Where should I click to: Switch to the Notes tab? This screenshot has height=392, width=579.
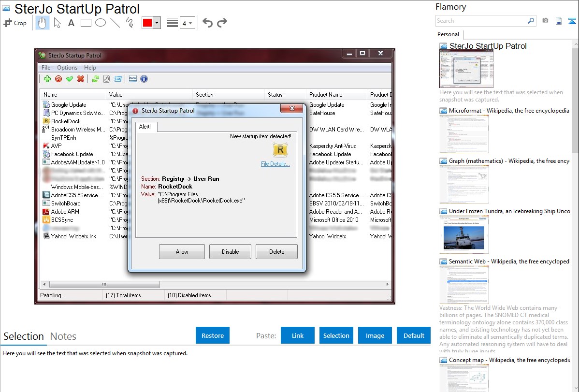coord(63,336)
